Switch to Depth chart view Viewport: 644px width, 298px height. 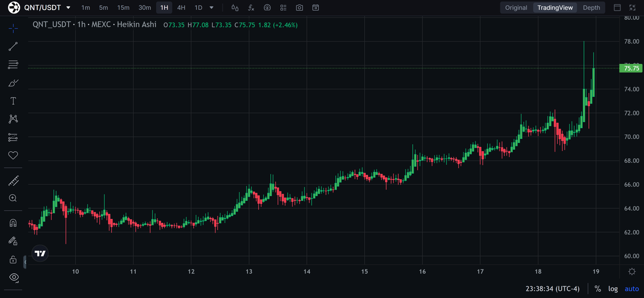click(591, 8)
